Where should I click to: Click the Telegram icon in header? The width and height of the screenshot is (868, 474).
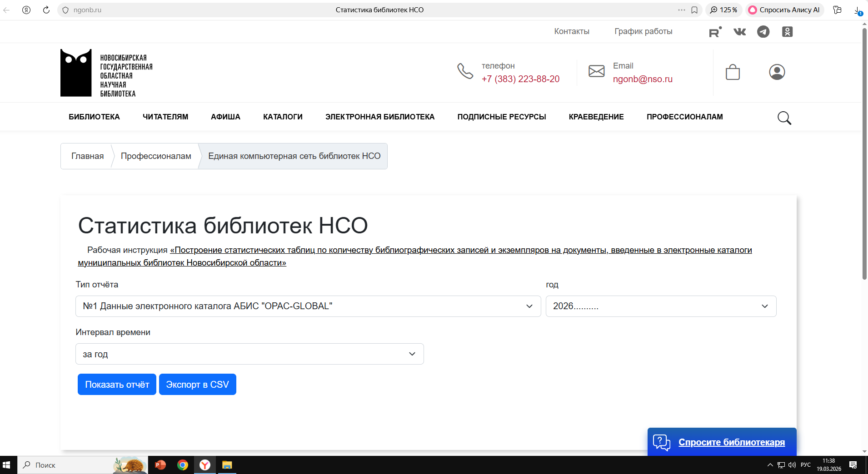763,32
